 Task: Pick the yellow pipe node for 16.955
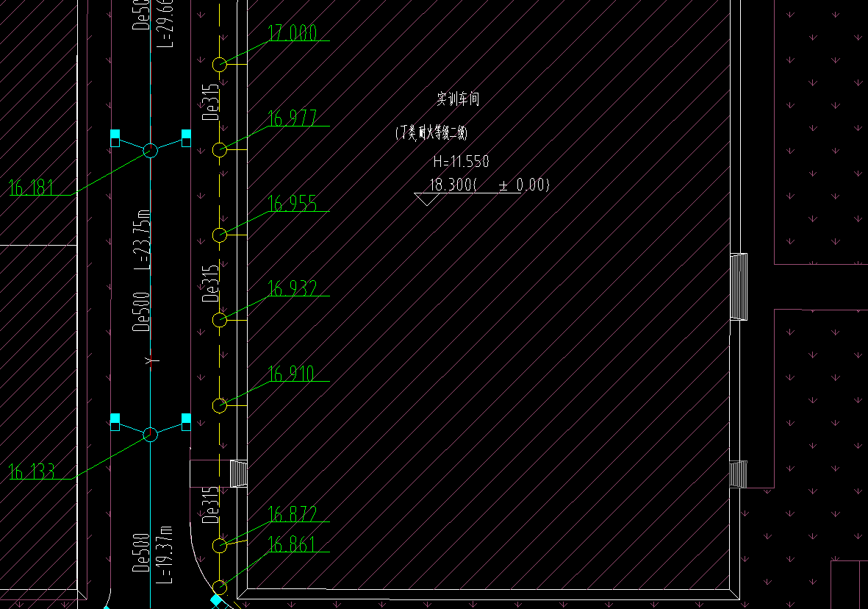[x=220, y=235]
